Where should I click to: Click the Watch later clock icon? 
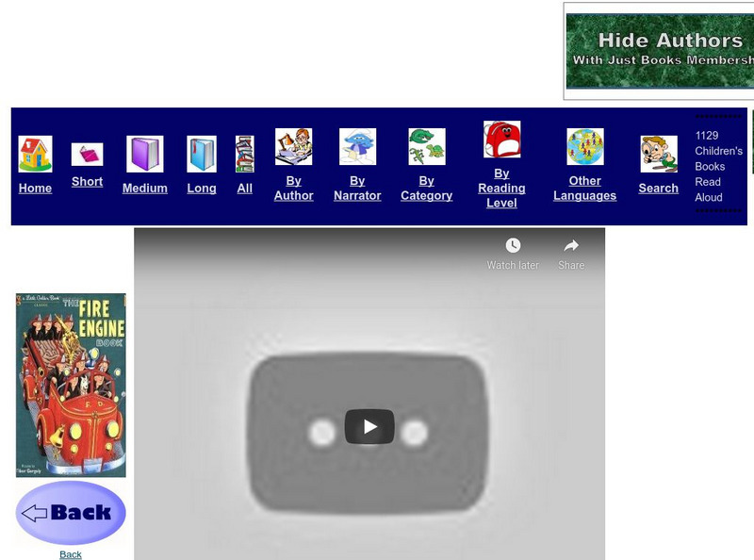[x=513, y=245]
